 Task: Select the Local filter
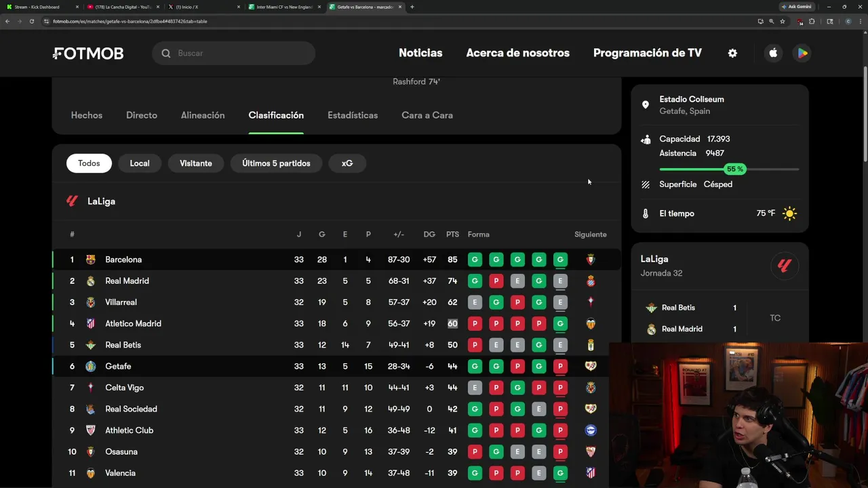(x=140, y=163)
